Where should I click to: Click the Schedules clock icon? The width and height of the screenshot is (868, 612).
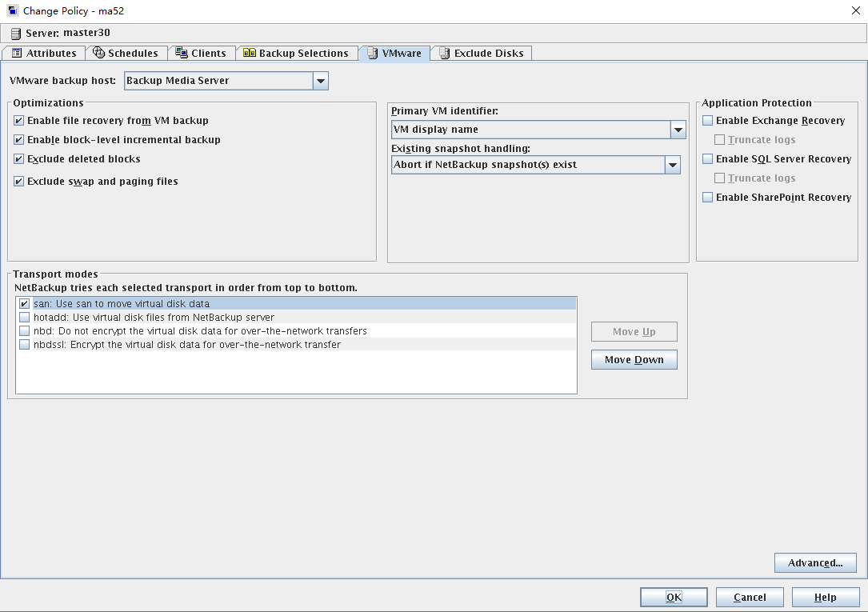[99, 53]
